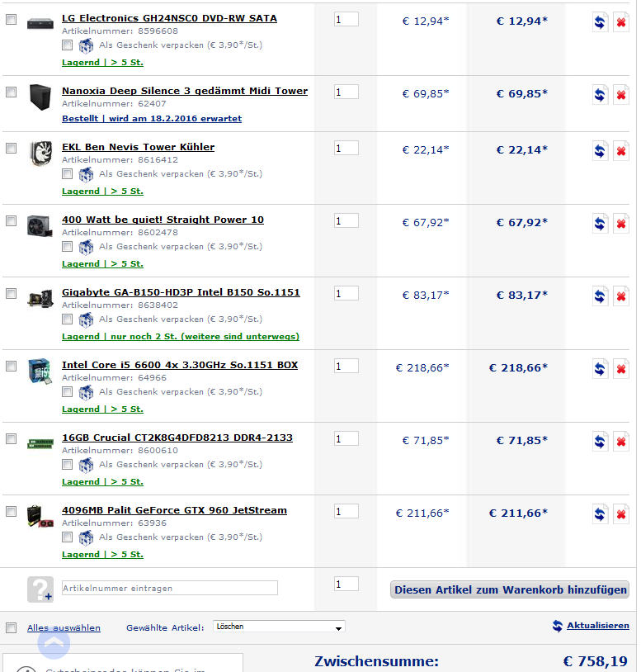Open the Palit GeForce GTX 960 product thumbnail
The image size is (641, 672).
(x=40, y=516)
